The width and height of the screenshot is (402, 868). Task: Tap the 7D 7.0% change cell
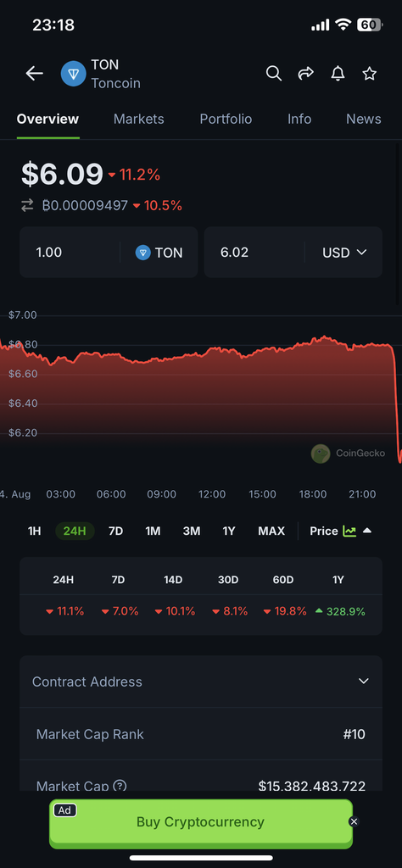tap(120, 612)
